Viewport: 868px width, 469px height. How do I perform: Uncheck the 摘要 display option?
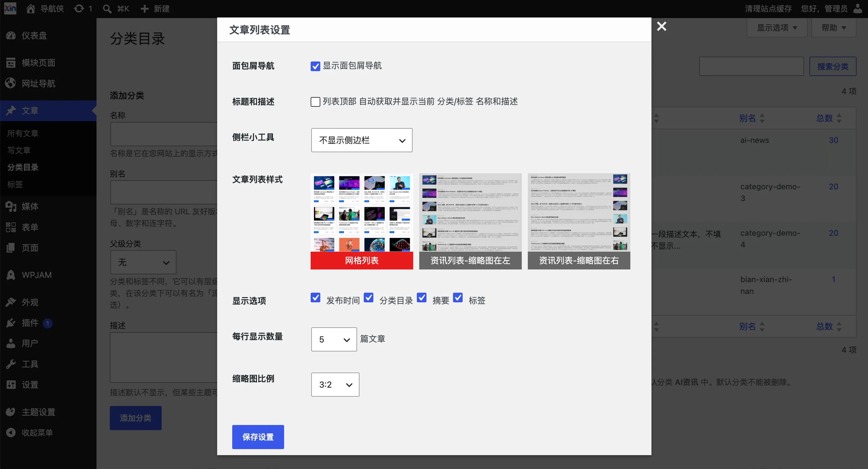click(x=422, y=297)
